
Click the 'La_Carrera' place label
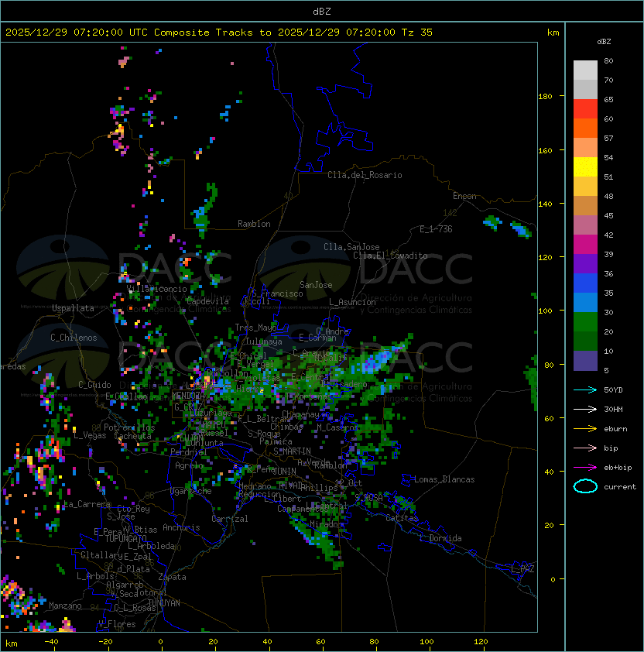pyautogui.click(x=87, y=504)
